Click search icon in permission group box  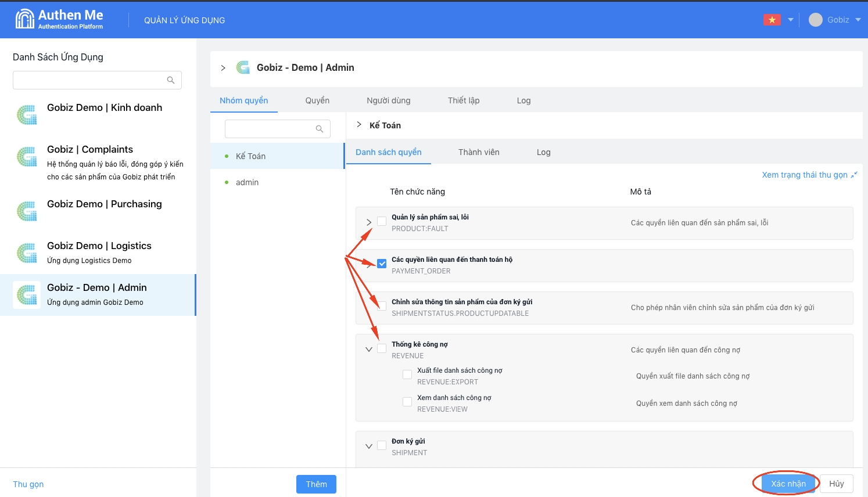point(320,129)
